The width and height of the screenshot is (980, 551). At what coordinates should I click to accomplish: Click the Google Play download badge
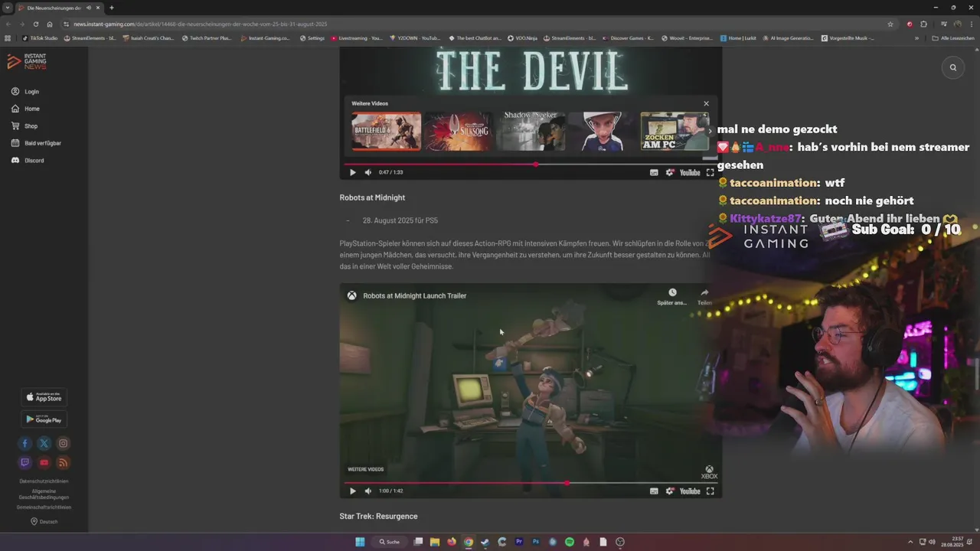point(44,419)
